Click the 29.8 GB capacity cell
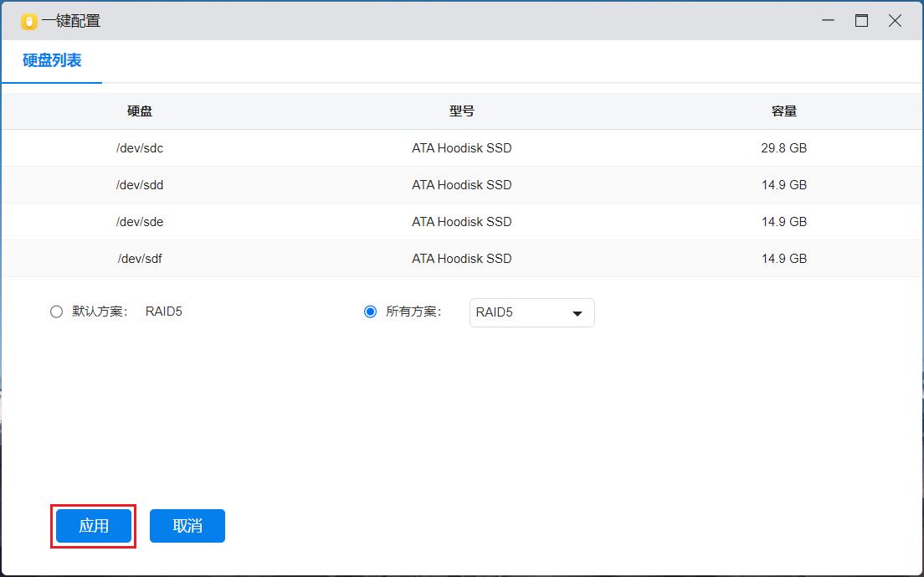The height and width of the screenshot is (577, 924). tap(783, 148)
